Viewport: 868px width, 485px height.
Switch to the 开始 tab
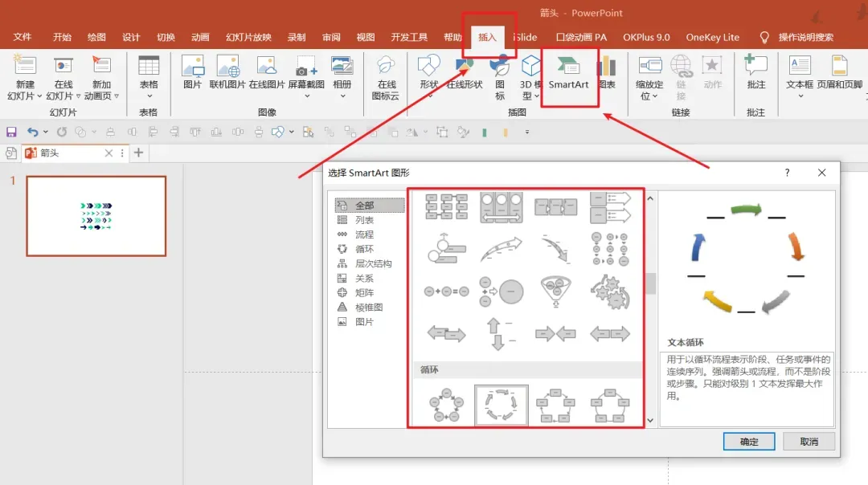[x=62, y=37]
